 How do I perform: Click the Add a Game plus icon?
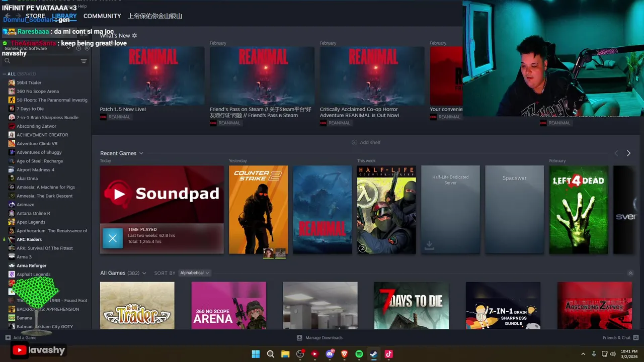pos(8,338)
